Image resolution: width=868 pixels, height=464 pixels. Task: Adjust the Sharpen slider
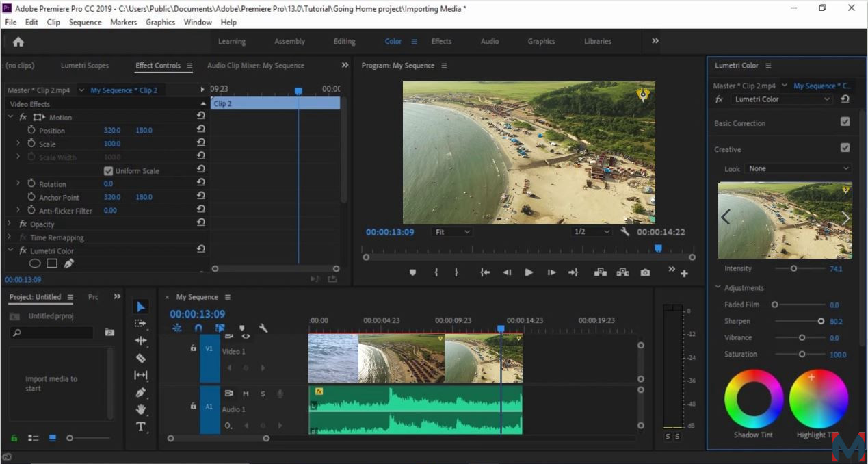click(821, 321)
